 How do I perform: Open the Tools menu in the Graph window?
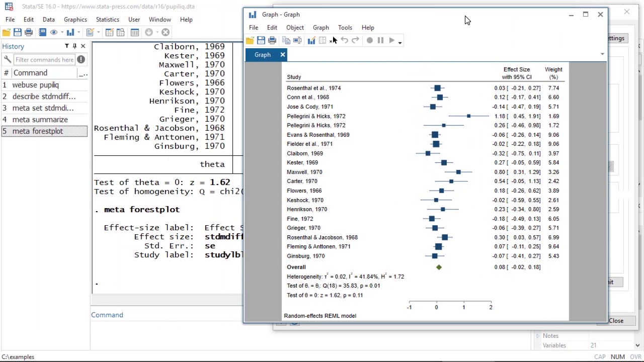click(x=345, y=28)
